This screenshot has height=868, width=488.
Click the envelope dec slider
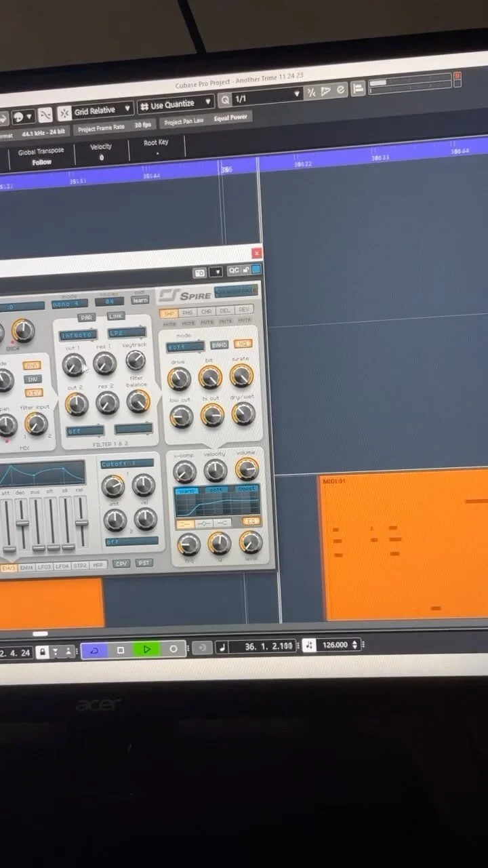click(22, 524)
